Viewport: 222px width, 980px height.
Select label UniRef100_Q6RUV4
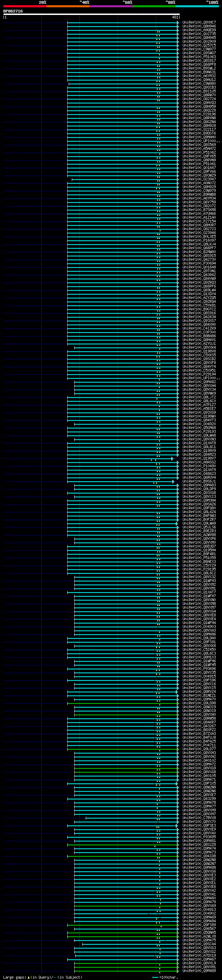tap(199, 477)
